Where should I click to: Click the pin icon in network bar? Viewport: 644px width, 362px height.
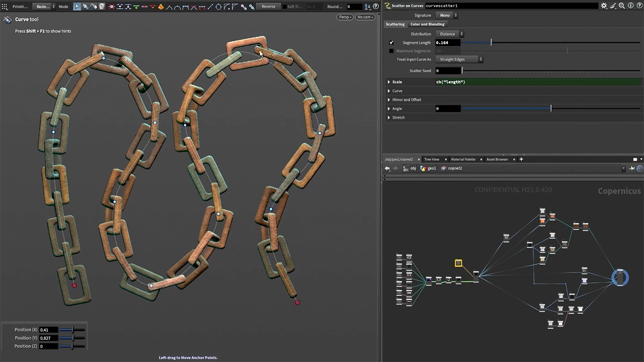point(632,168)
